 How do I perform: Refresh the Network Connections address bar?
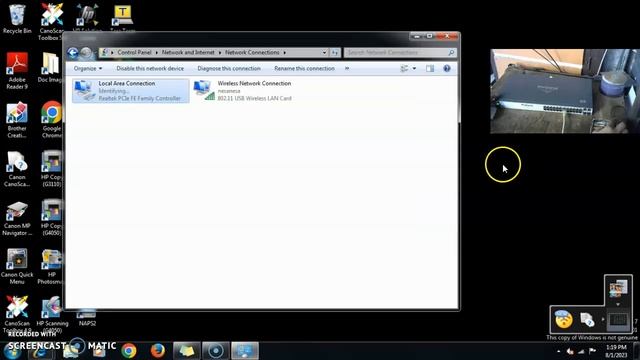coord(335,53)
